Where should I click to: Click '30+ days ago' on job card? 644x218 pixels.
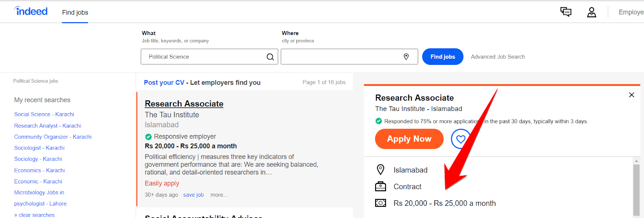(x=161, y=195)
